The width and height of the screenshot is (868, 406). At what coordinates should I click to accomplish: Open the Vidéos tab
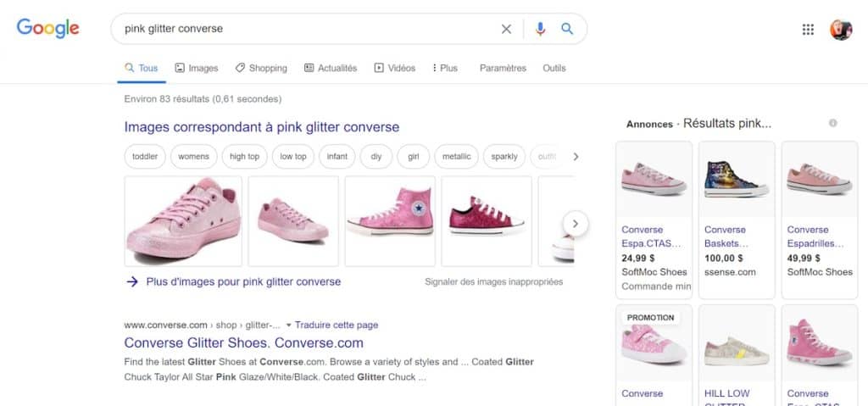point(395,68)
